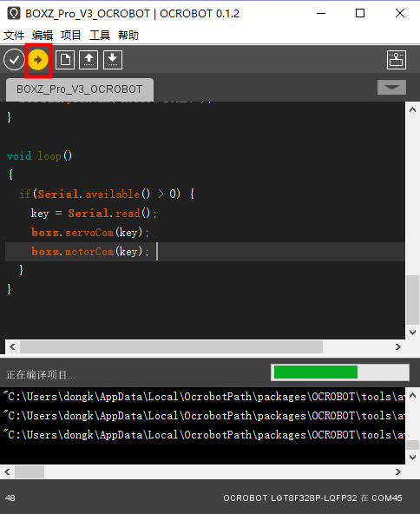Image resolution: width=420 pixels, height=514 pixels.
Task: Minimize the OCROBOT window
Action: click(321, 13)
